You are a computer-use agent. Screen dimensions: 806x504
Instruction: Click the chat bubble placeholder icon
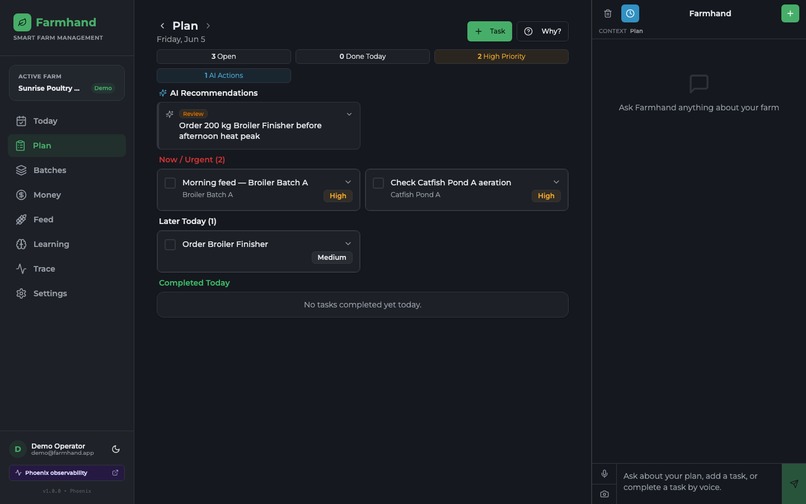(x=699, y=84)
